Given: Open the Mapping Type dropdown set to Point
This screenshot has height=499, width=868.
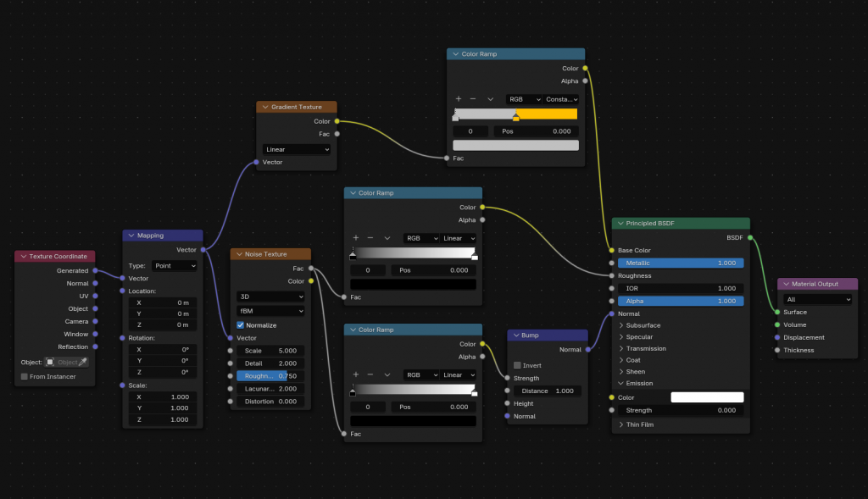Looking at the screenshot, I should click(174, 266).
